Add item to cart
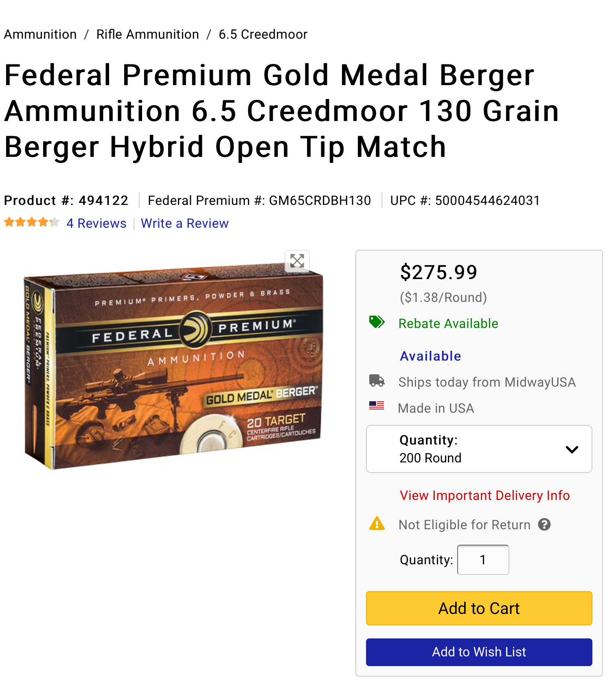The width and height of the screenshot is (616, 682). tap(479, 608)
